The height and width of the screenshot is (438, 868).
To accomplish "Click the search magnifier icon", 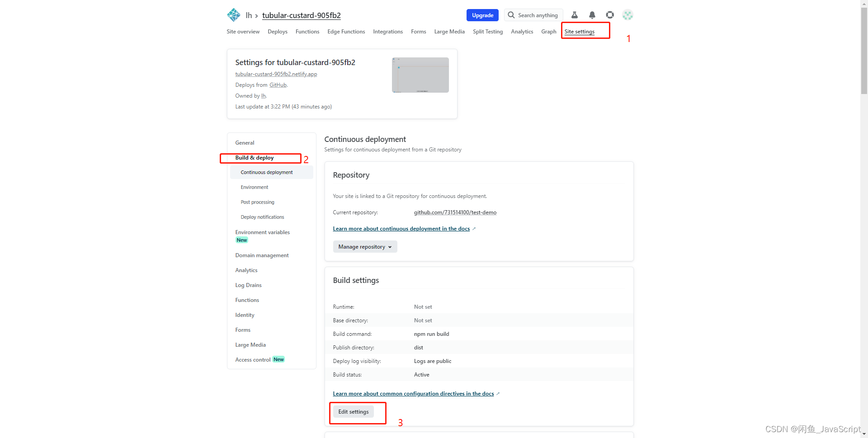I will 511,15.
